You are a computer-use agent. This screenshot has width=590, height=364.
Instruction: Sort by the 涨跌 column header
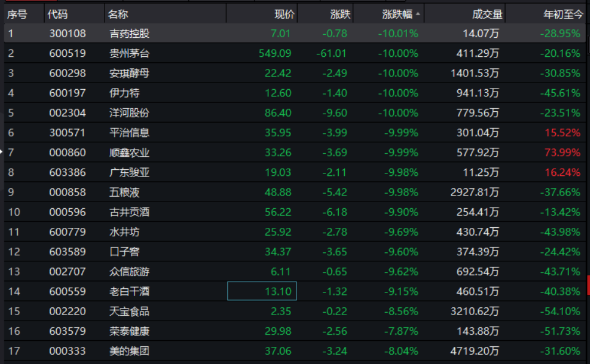[x=340, y=14]
